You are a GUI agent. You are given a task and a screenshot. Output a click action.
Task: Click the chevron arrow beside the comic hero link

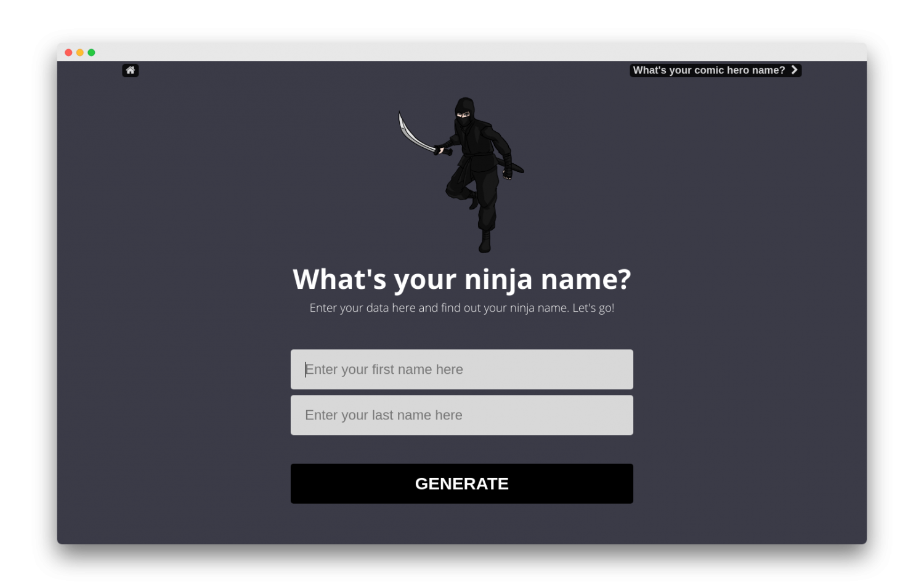pyautogui.click(x=795, y=70)
